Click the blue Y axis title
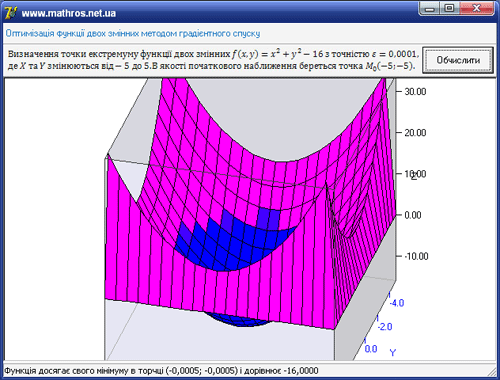Viewport: 500px width, 380px height. click(393, 352)
